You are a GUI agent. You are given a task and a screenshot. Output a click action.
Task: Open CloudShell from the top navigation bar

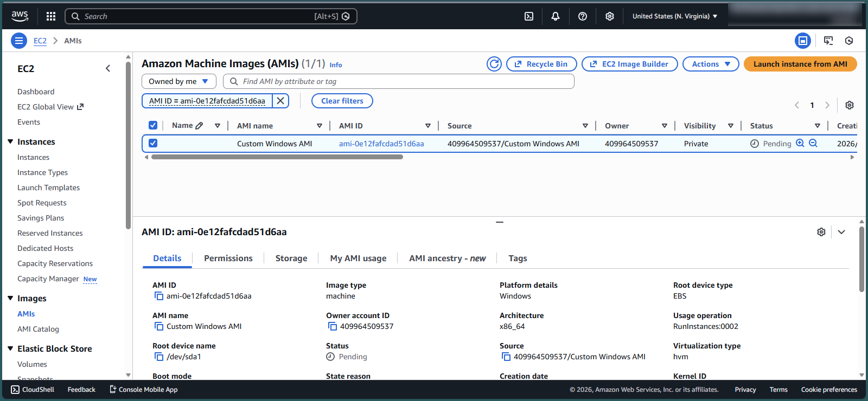pos(529,16)
